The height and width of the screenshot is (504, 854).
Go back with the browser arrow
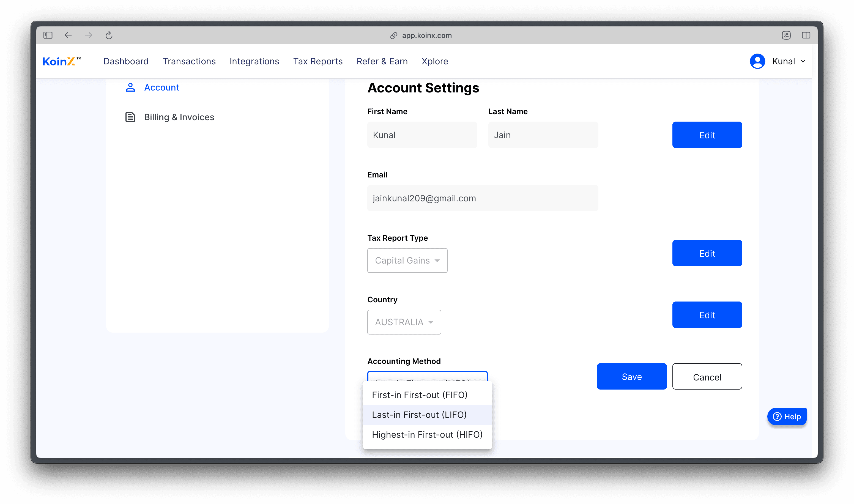(68, 35)
